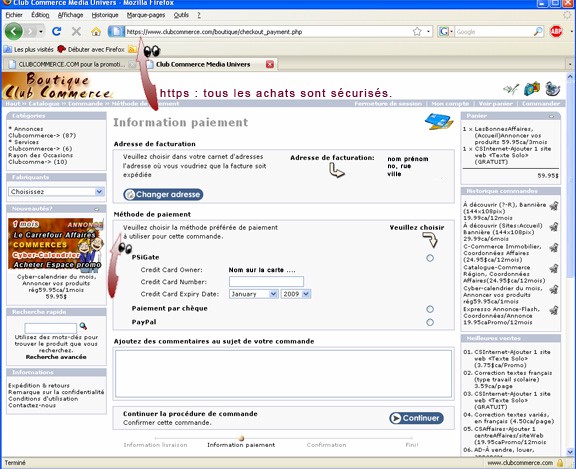Click the rocking horse header icon
Viewport: 576px width, 469px height.
[x=552, y=89]
